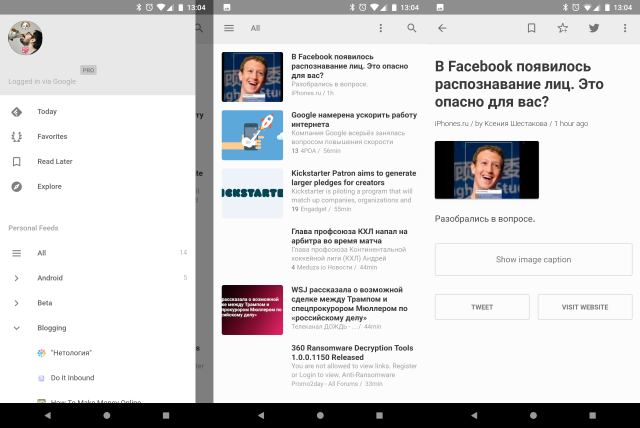This screenshot has width=640, height=428.
Task: Tap the PRO badge
Action: [88, 70]
